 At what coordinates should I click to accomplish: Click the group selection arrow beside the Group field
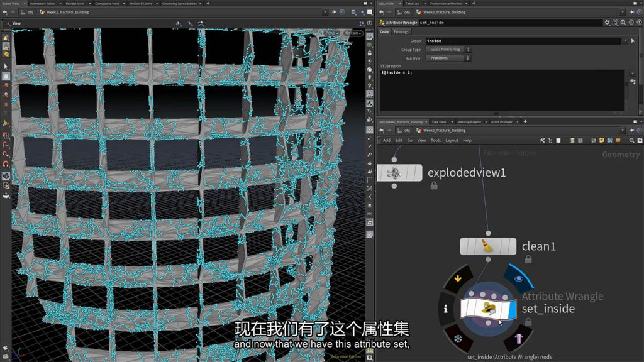tap(633, 41)
